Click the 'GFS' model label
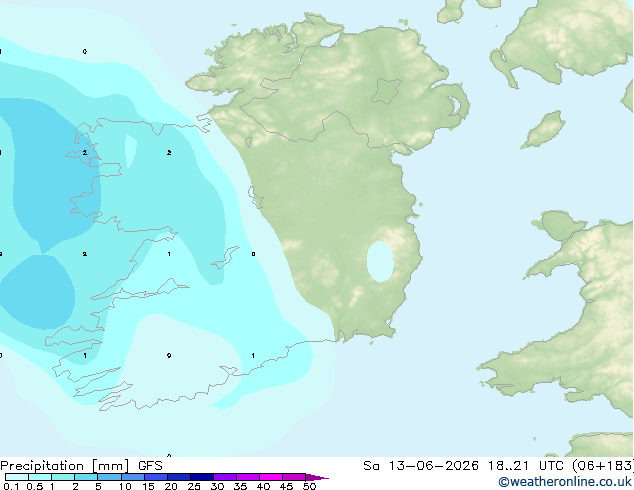This screenshot has width=634, height=490. click(x=150, y=466)
